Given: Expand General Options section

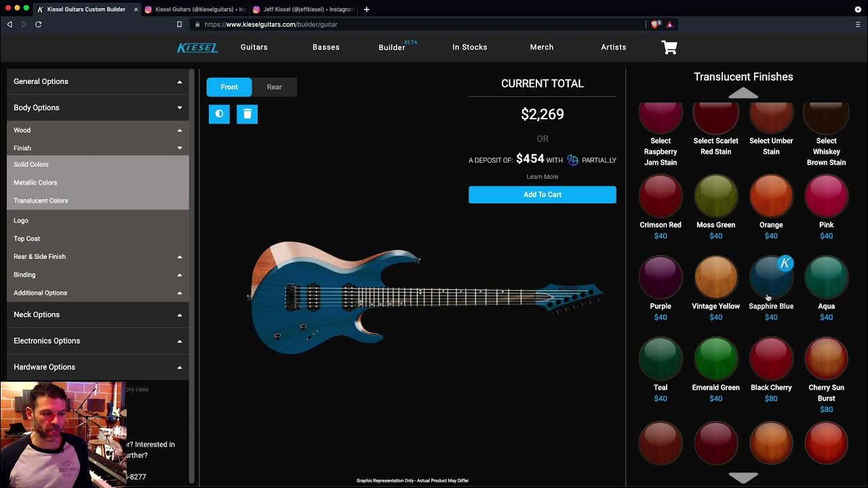Looking at the screenshot, I should tap(98, 81).
